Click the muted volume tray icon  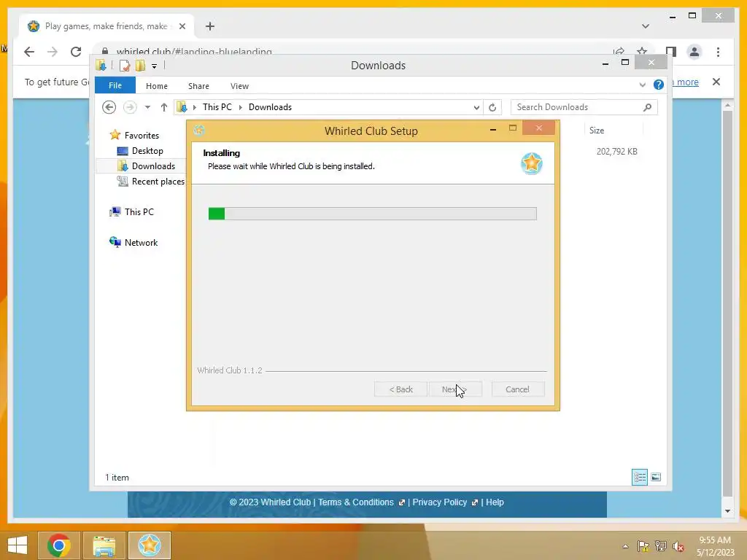click(678, 546)
